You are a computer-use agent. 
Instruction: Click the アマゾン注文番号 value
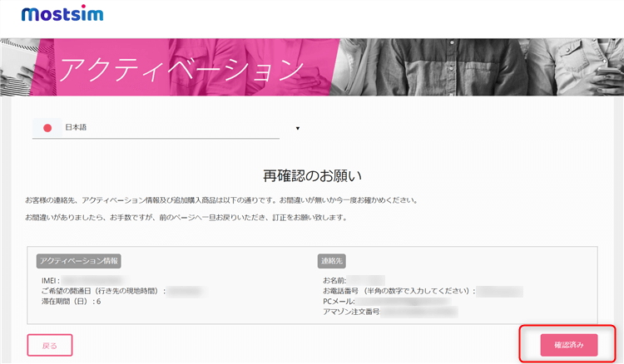418,312
